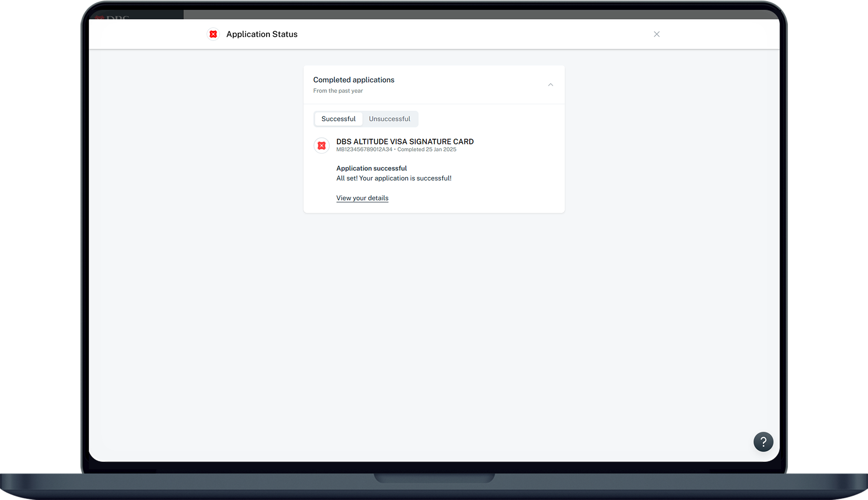This screenshot has height=500, width=868.
Task: Close the Application Status dialog
Action: point(656,34)
